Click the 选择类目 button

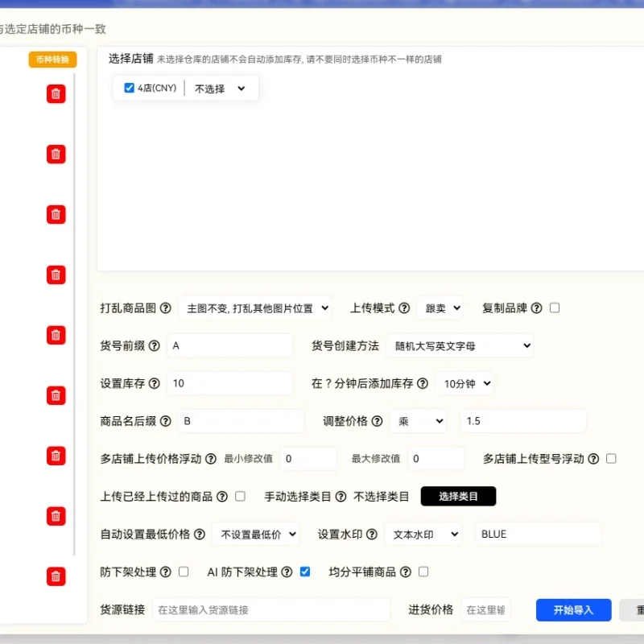[458, 496]
